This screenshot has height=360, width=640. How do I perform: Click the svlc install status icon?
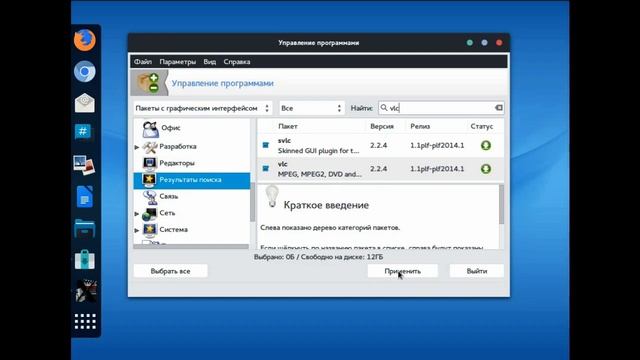pyautogui.click(x=486, y=145)
